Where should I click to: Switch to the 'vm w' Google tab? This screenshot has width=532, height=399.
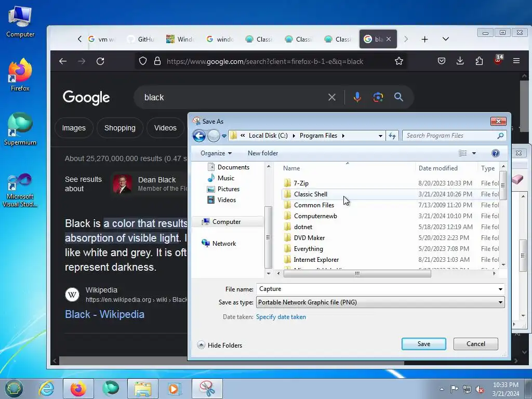101,39
